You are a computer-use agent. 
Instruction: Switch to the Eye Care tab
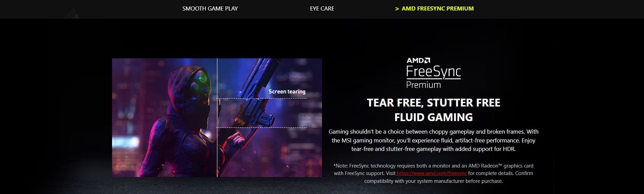click(x=322, y=8)
